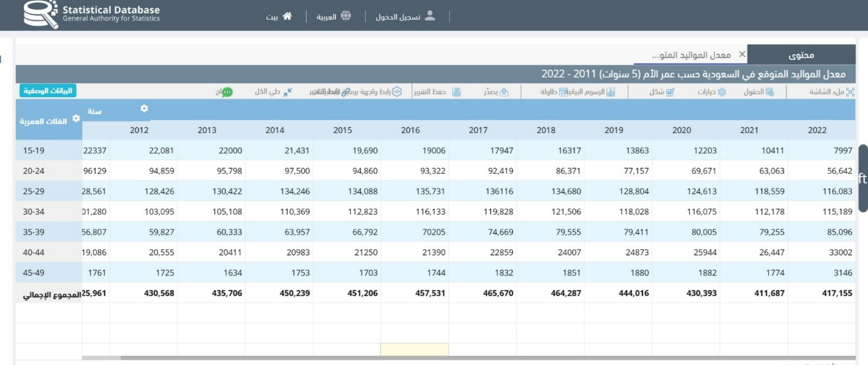The height and width of the screenshot is (365, 868).
Task: Open age groups (الفئات العمرية) settings gear
Action: [76, 118]
